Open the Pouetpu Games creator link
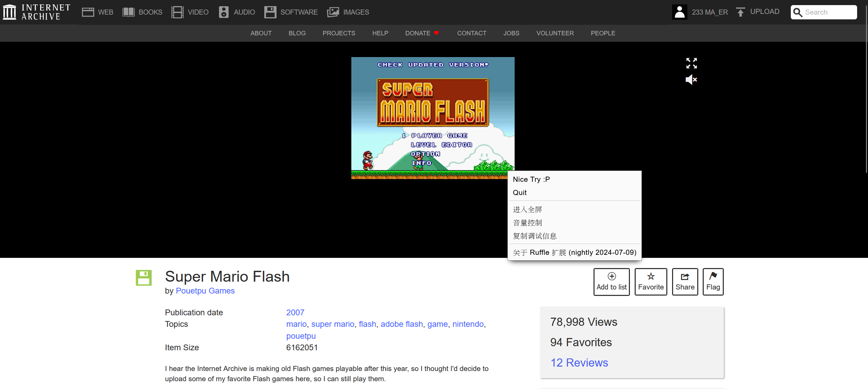Viewport: 868px width, 389px height. (205, 291)
